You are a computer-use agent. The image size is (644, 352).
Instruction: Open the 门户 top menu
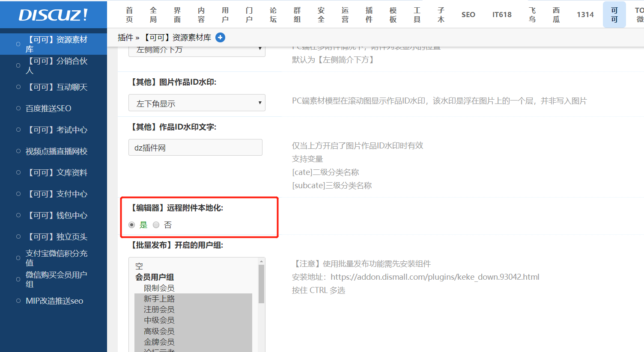[x=249, y=15]
